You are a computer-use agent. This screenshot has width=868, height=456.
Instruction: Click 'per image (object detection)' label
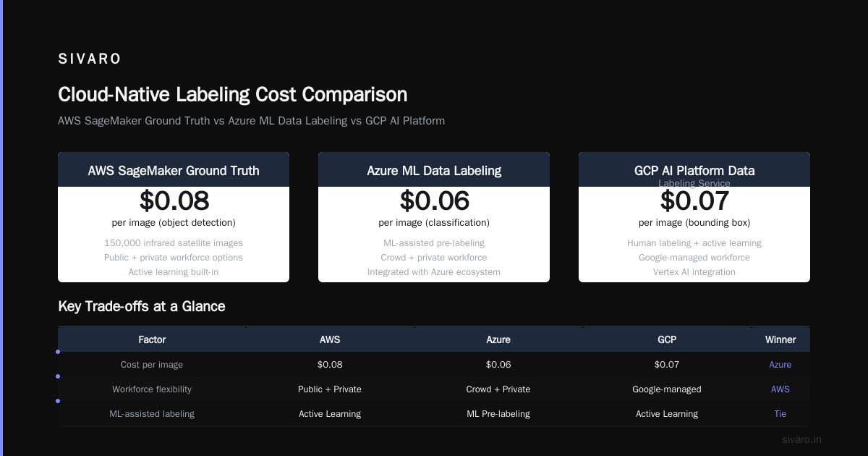174,222
